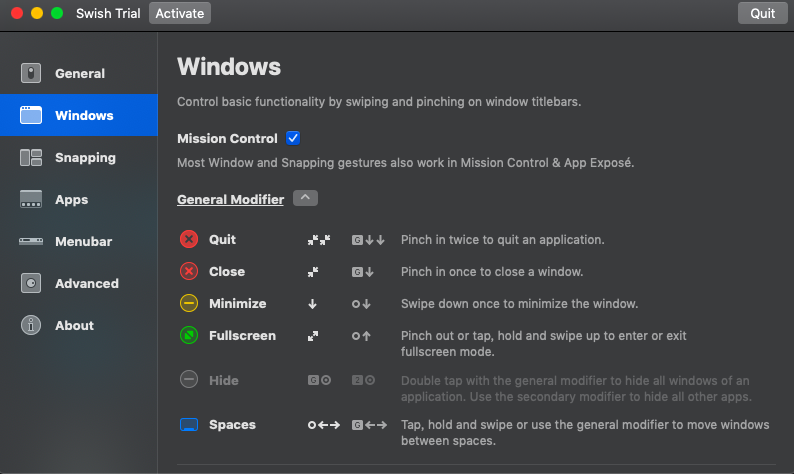The width and height of the screenshot is (794, 474).
Task: Click the gray Hide gesture icon
Action: click(x=189, y=380)
